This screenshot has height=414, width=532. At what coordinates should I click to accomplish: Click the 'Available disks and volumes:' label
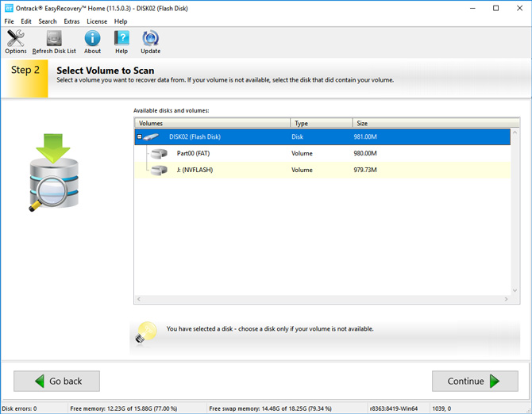coord(171,110)
